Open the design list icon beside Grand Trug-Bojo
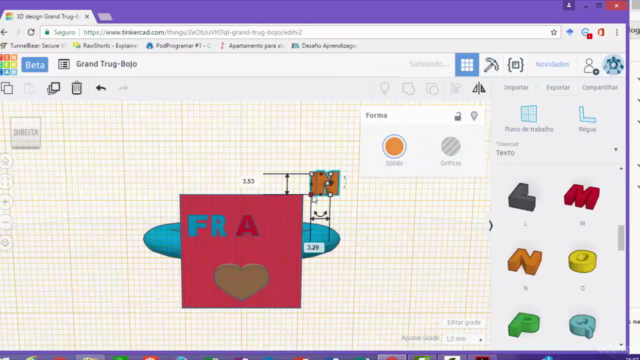The height and width of the screenshot is (360, 640). click(64, 64)
